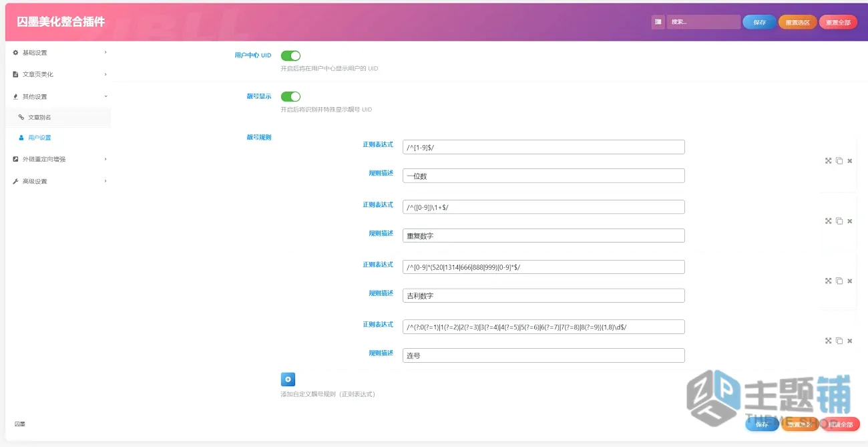Remove the 连号 rule with X icon
This screenshot has height=447, width=868.
click(850, 341)
